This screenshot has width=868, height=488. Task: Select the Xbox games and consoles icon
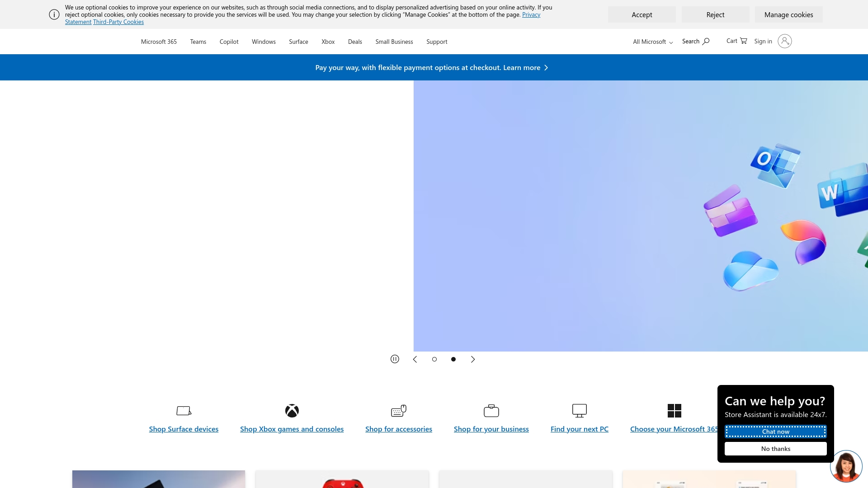tap(292, 411)
